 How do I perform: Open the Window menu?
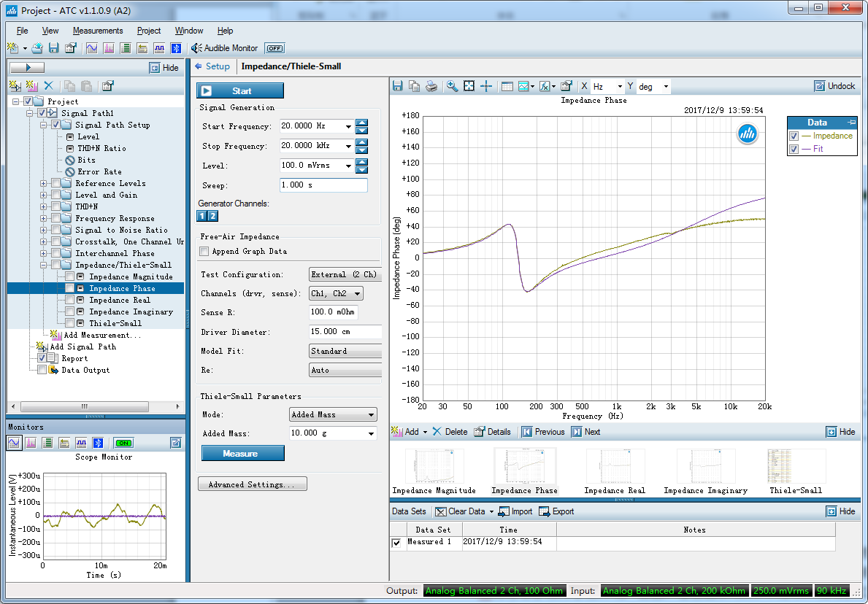click(x=189, y=31)
